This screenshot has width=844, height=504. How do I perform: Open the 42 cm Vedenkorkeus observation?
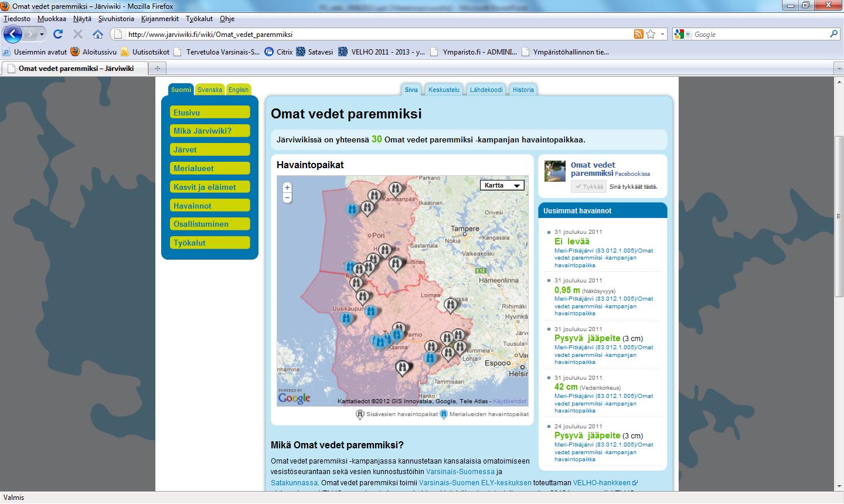point(566,387)
